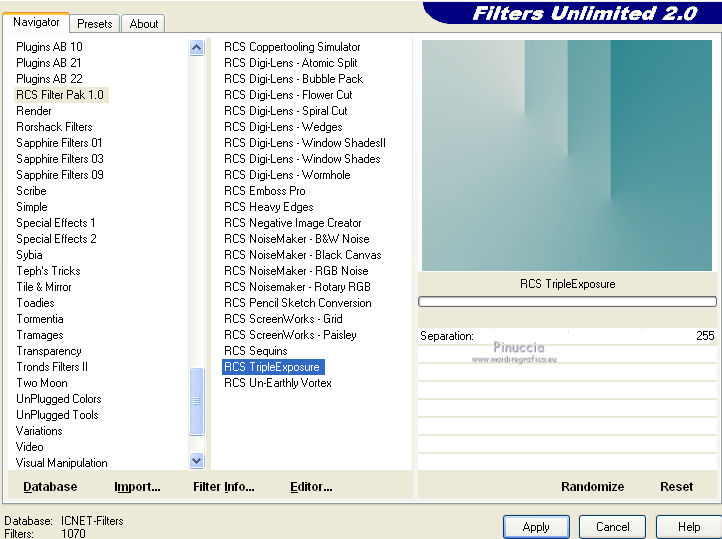Choose RCS Emboss Pro filter
Viewport: 722px width, 539px height.
pyautogui.click(x=265, y=191)
